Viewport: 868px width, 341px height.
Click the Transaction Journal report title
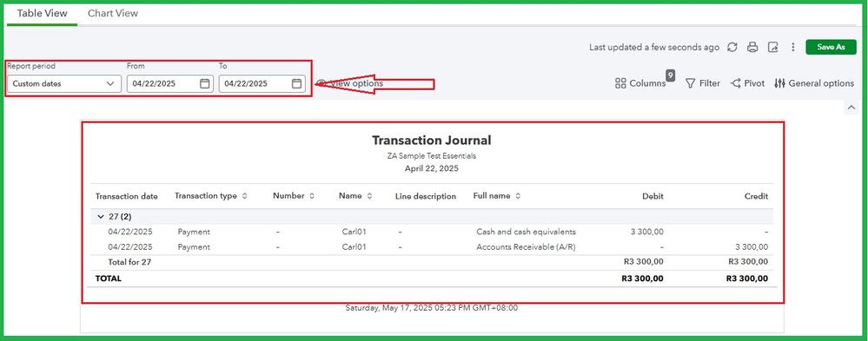tap(431, 141)
